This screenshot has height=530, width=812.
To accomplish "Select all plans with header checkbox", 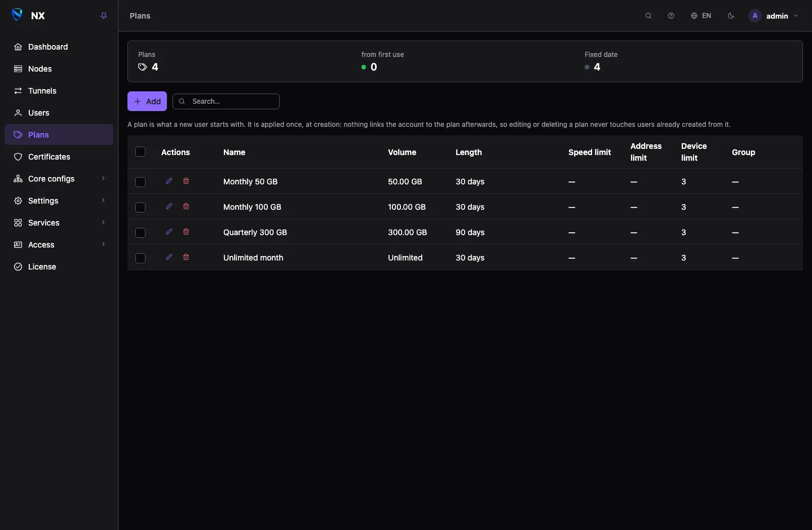I will (140, 152).
